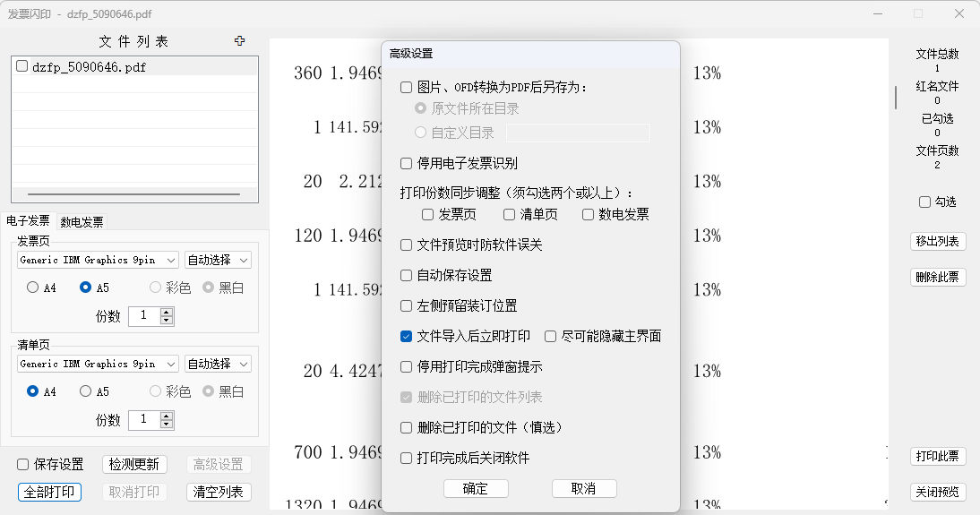Image resolution: width=980 pixels, height=515 pixels.
Task: Increase invoice page copies with up arrow
Action: 167,312
